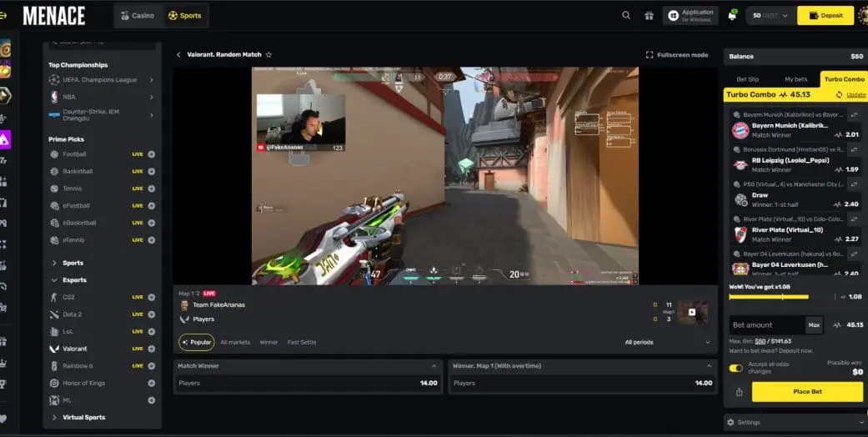The width and height of the screenshot is (868, 437).
Task: Expand the Settings section in bet slip
Action: tap(793, 422)
